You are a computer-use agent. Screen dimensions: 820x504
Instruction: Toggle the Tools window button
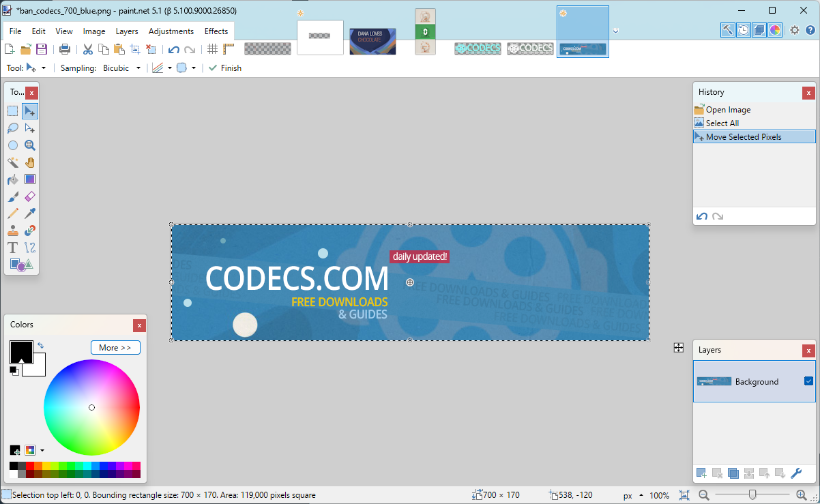coord(728,30)
